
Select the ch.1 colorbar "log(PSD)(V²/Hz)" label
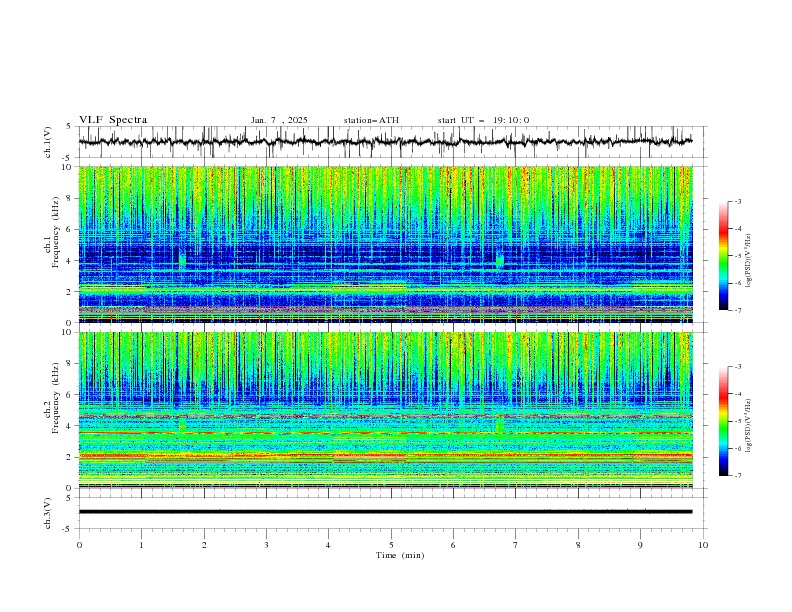pos(749,261)
